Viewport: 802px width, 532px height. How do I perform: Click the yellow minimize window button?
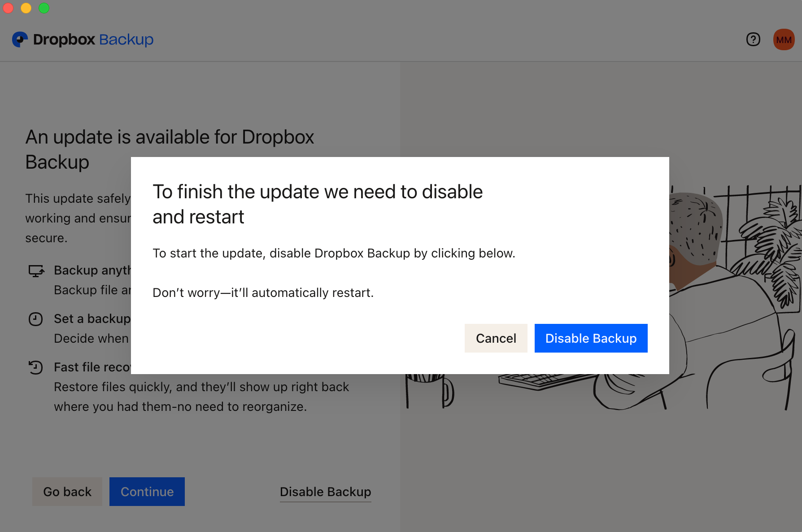tap(26, 8)
